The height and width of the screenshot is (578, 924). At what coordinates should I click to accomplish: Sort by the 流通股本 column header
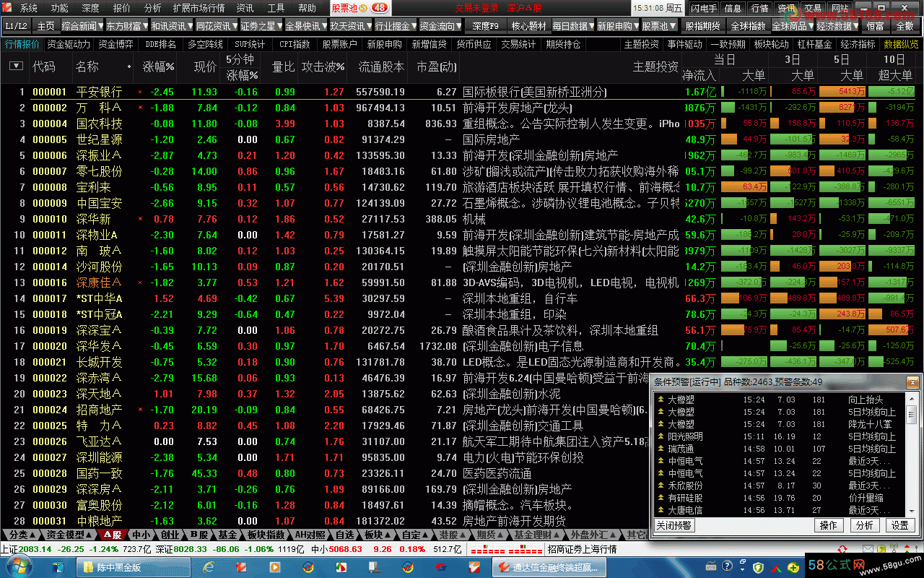coord(381,66)
